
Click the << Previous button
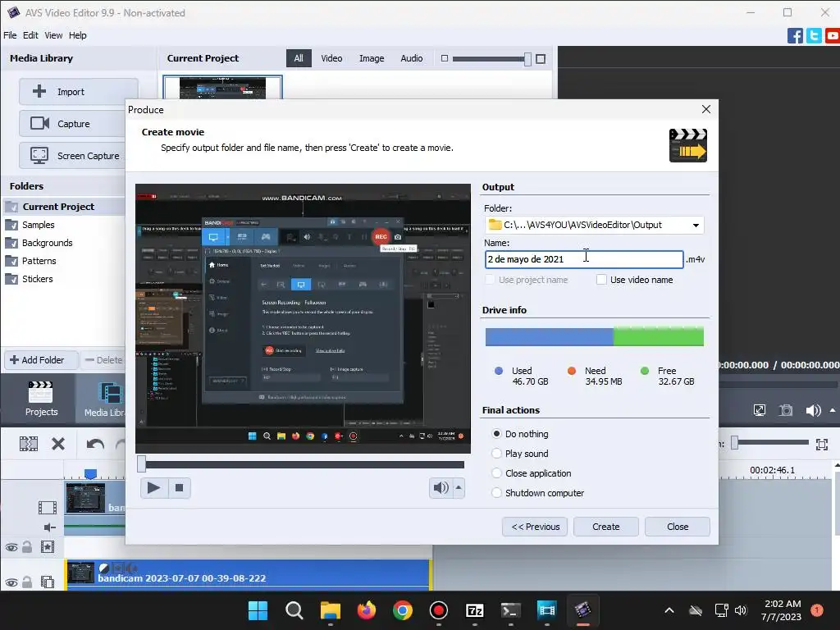pyautogui.click(x=535, y=527)
